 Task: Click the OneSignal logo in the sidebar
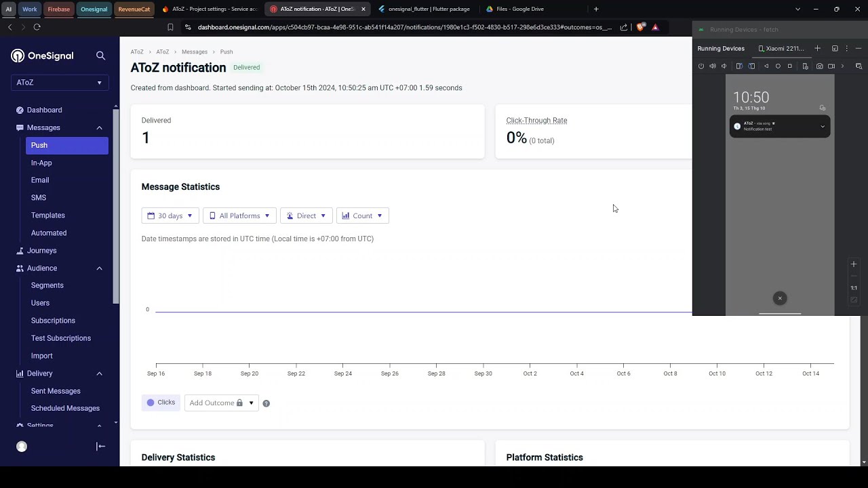pos(42,56)
